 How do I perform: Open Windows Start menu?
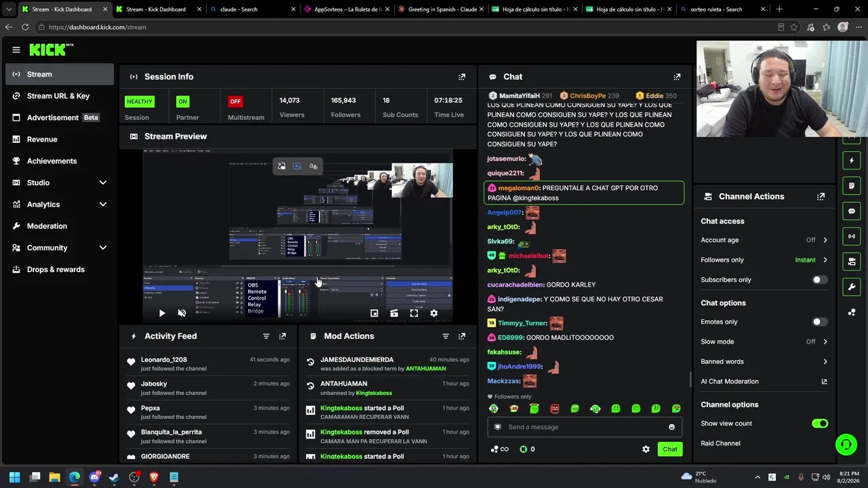15,477
